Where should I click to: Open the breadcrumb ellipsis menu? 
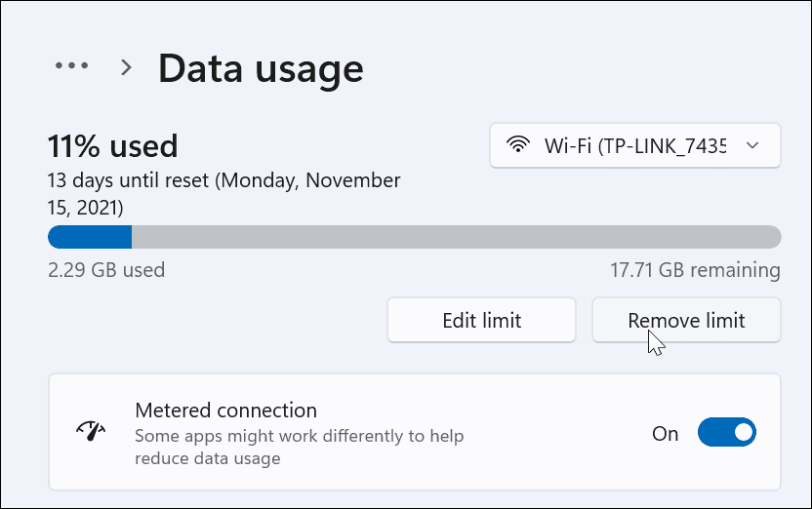71,66
